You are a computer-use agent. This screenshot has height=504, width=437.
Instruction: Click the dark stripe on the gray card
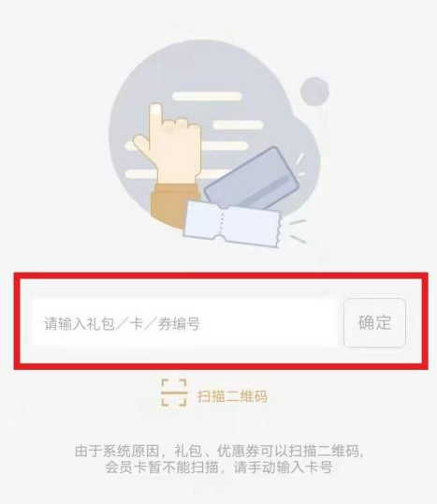click(x=269, y=190)
